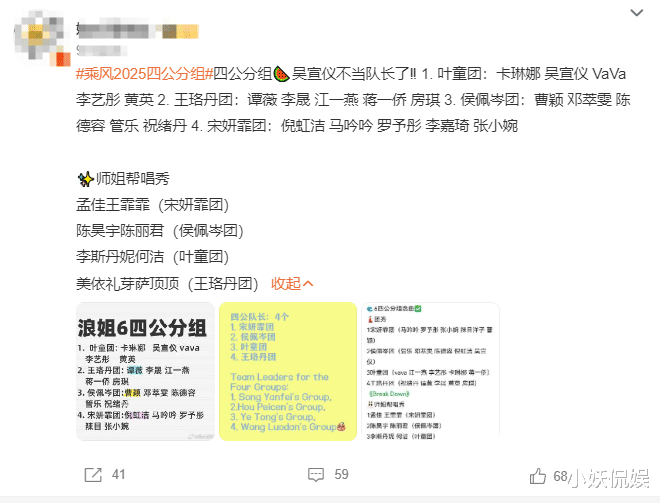Screen dimensions: 660x503
Task: Click the orange badge on avatar
Action: 63,59
